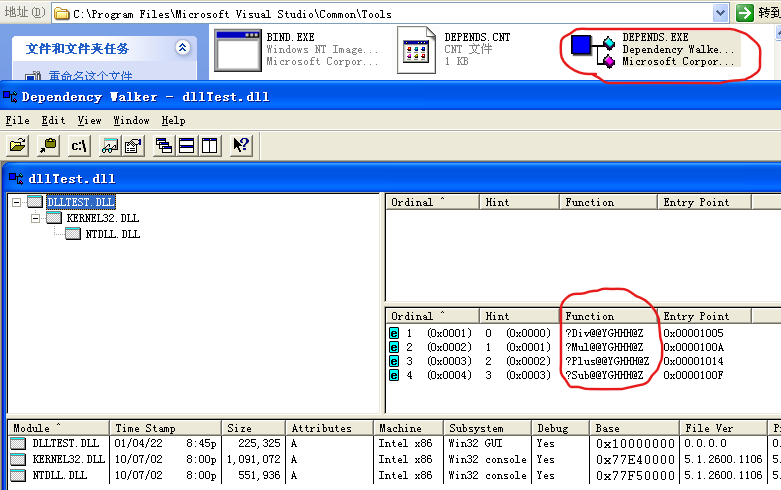Image resolution: width=781 pixels, height=490 pixels.
Task: Sort module list by Subsystem header
Action: click(x=487, y=428)
